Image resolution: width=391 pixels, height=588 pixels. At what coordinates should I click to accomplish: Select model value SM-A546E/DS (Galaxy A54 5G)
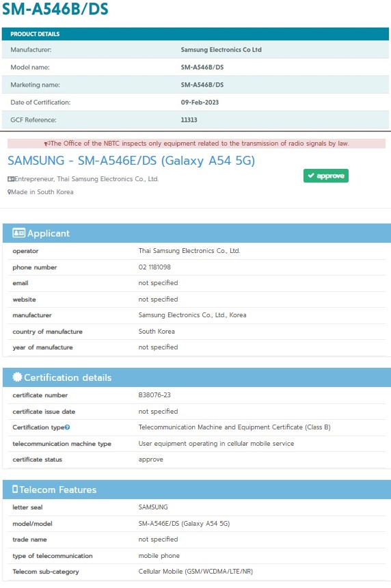(x=184, y=524)
